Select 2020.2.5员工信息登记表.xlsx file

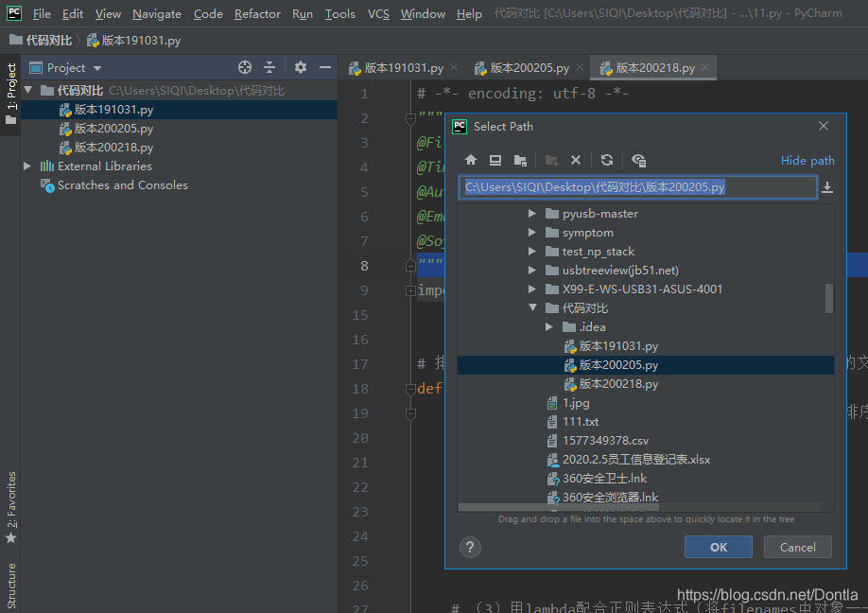(636, 459)
